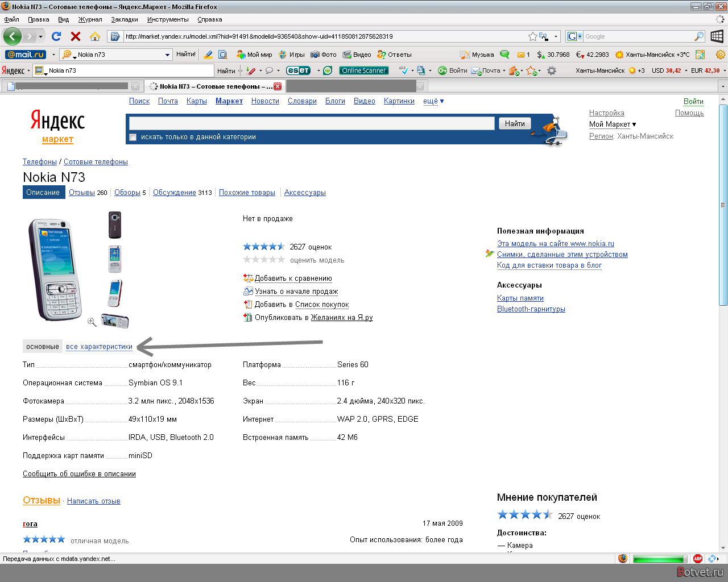
Task: Select the Аксессуары tab
Action: (305, 193)
